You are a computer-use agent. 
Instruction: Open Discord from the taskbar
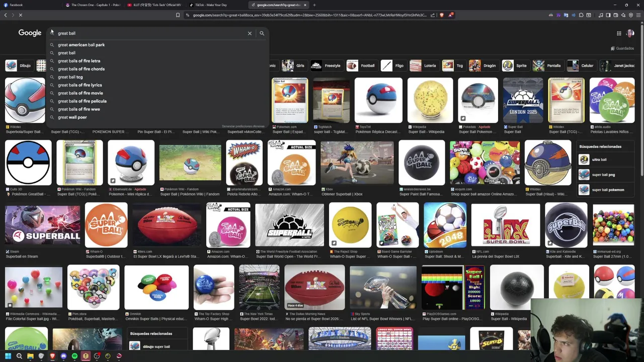[63, 356]
